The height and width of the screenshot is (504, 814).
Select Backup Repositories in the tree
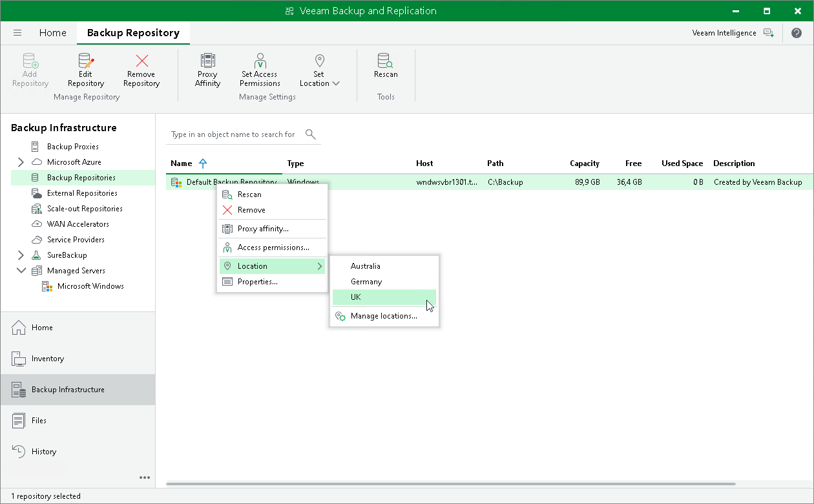[x=83, y=178]
